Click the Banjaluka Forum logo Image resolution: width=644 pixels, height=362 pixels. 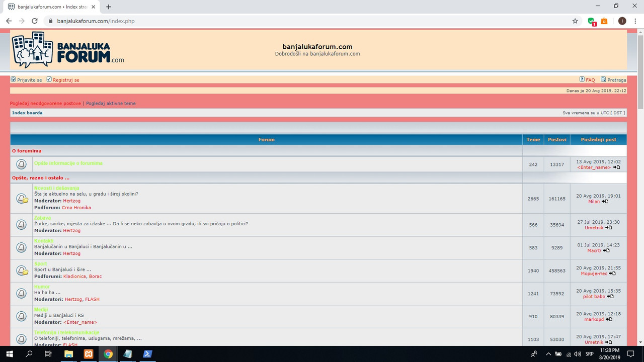tap(68, 50)
